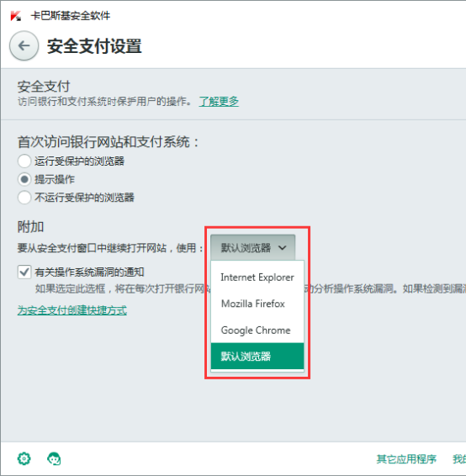Open settings via the gear icon
466x476 pixels.
(24, 458)
